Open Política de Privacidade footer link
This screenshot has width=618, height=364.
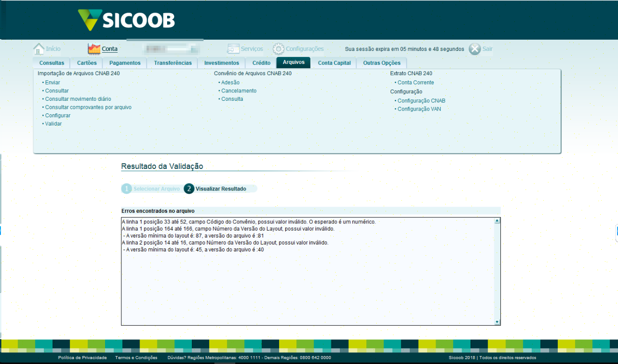[x=83, y=357]
